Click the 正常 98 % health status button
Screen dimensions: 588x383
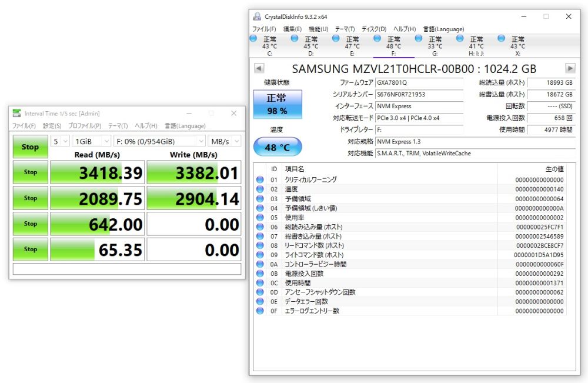click(278, 104)
